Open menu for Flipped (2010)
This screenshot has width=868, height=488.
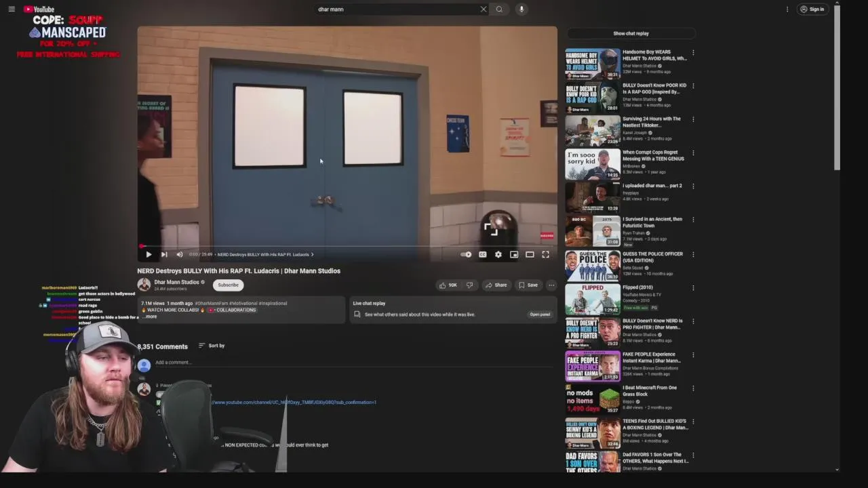tap(693, 288)
